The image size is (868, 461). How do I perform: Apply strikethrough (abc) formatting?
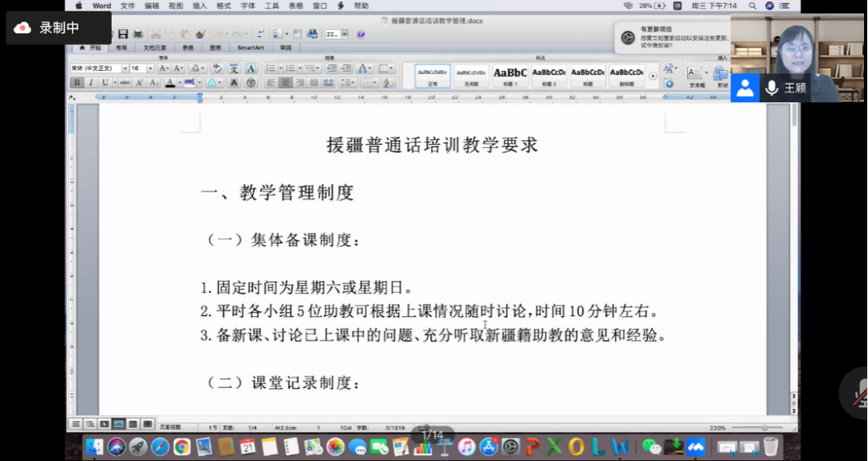point(125,83)
